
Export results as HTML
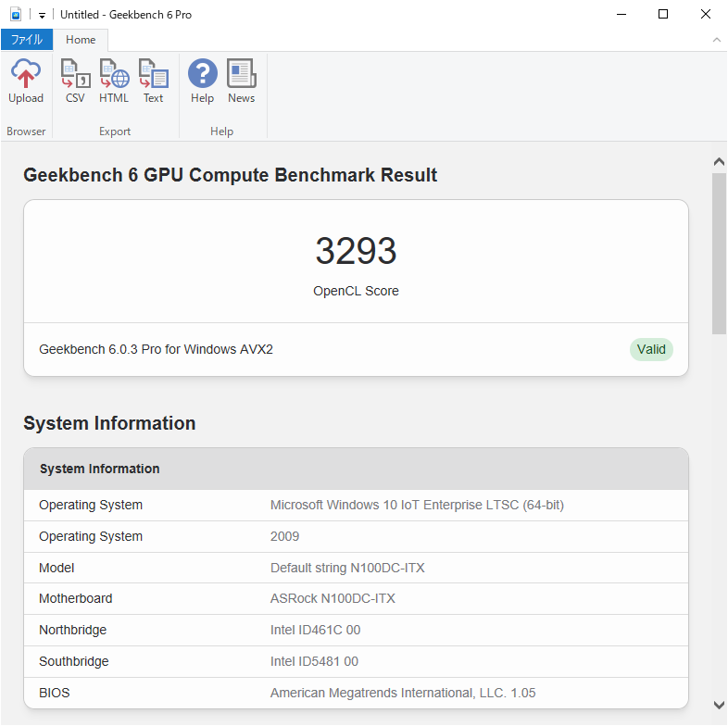click(x=114, y=81)
